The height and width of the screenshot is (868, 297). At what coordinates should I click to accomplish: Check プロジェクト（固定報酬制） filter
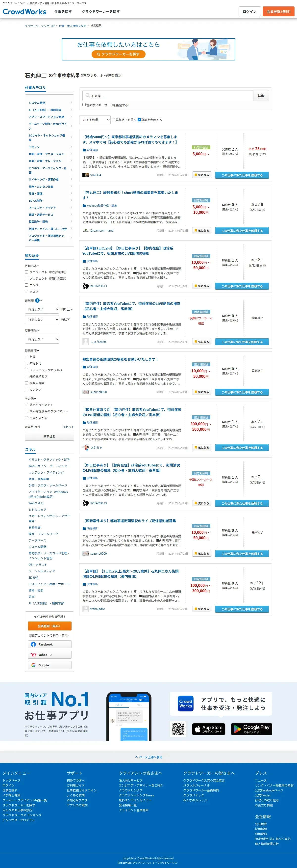(x=26, y=272)
